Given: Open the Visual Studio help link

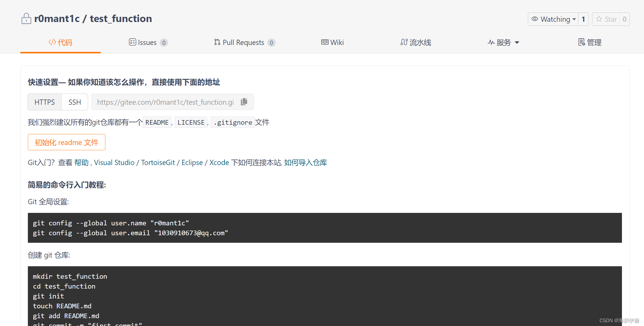Looking at the screenshot, I should [114, 162].
